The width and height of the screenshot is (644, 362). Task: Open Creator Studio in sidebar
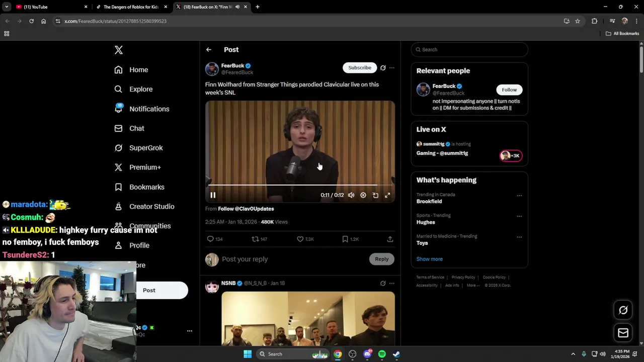pos(144,207)
